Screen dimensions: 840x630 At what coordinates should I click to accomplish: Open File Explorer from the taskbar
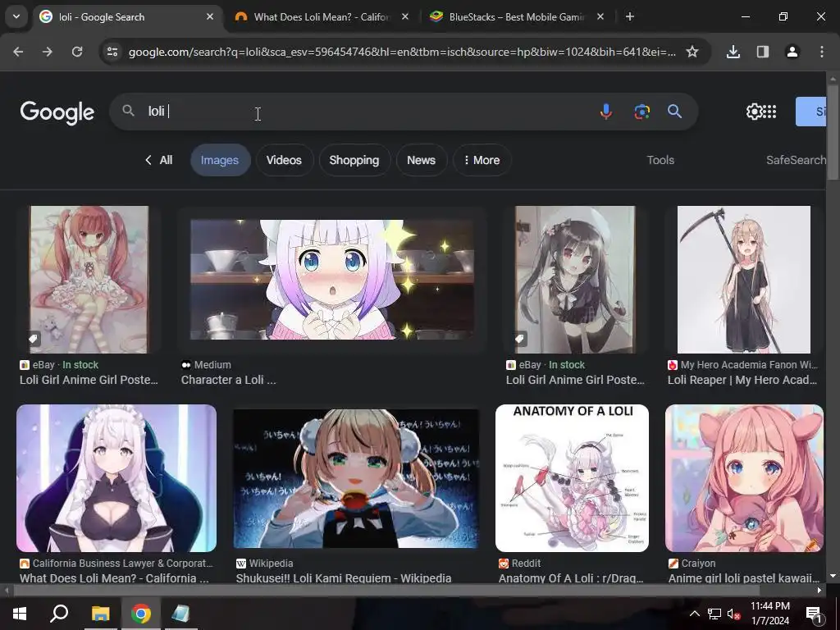click(100, 614)
